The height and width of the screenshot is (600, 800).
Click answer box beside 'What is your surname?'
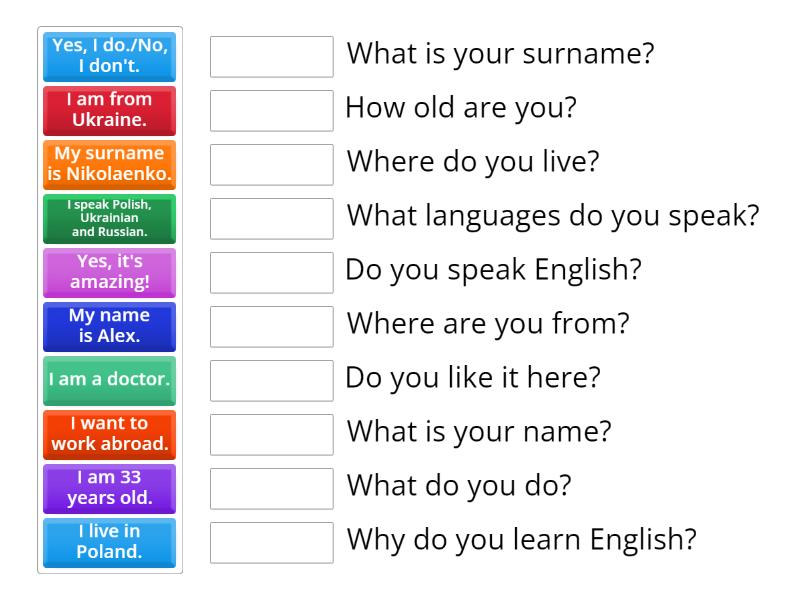pyautogui.click(x=272, y=57)
